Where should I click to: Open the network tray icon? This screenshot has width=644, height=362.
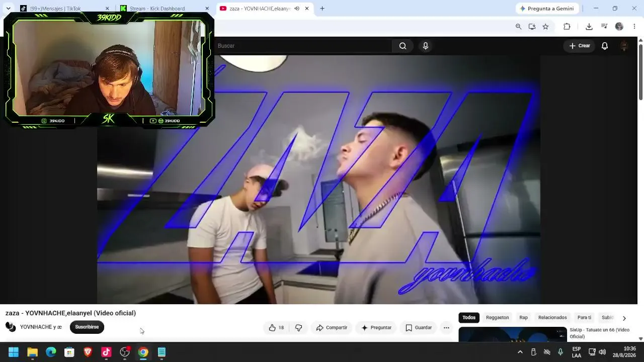pyautogui.click(x=592, y=352)
